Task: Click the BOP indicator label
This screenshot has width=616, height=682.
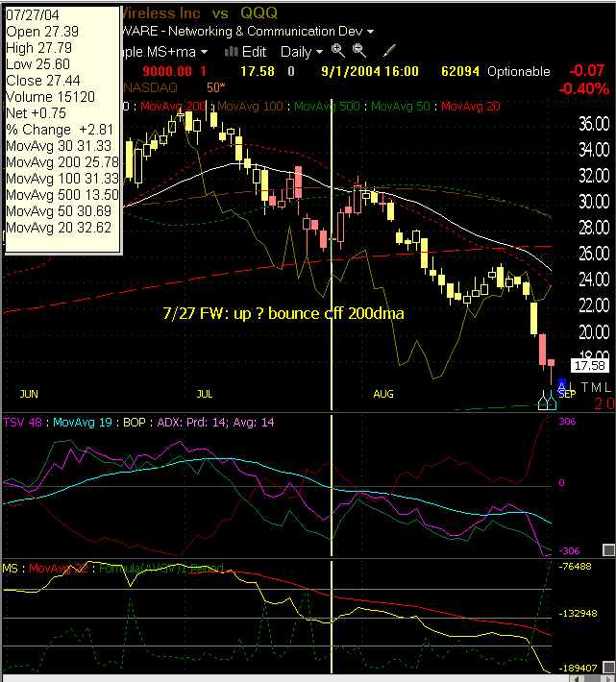Action: 134,422
